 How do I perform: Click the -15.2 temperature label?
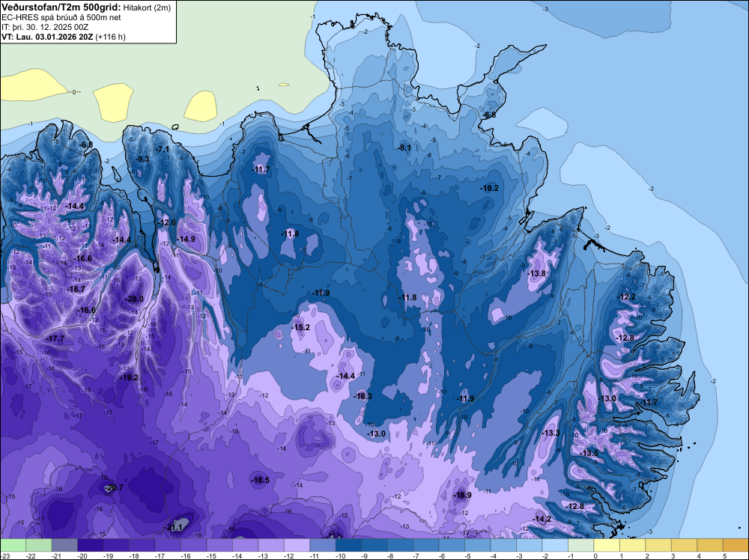[301, 327]
